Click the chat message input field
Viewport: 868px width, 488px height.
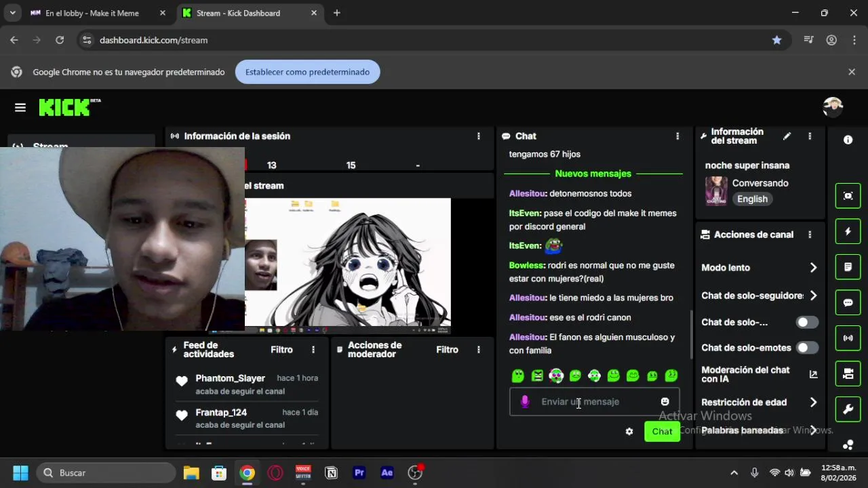(x=594, y=402)
